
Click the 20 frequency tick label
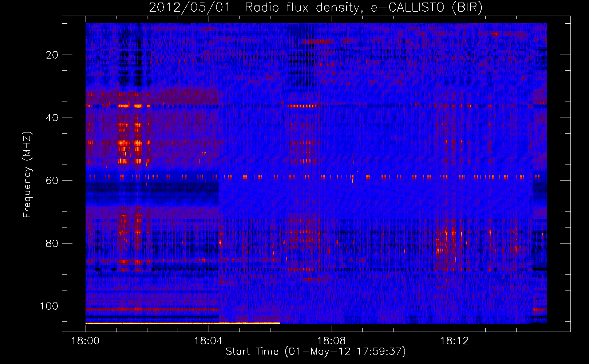point(52,55)
